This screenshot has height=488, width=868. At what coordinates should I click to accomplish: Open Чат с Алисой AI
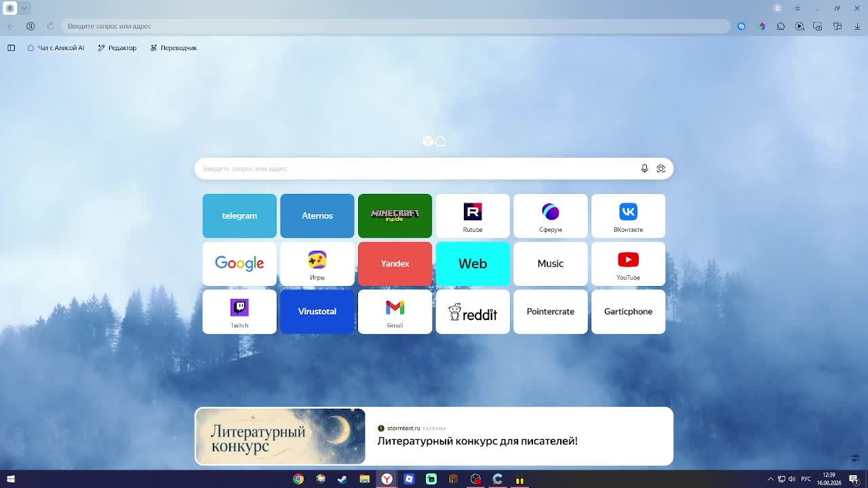pos(56,48)
